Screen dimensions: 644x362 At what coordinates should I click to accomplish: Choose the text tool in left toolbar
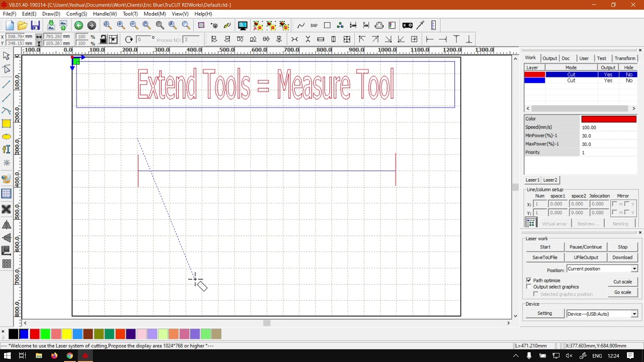click(7, 149)
